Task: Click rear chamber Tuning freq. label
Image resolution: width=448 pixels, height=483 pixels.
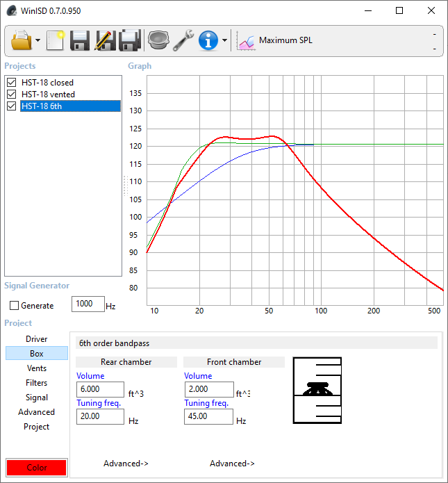Action: coord(99,403)
